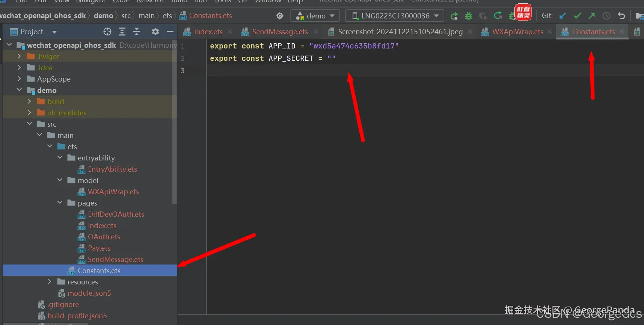Place cursor in APP_ID string value
The width and height of the screenshot is (644, 325).
(354, 46)
